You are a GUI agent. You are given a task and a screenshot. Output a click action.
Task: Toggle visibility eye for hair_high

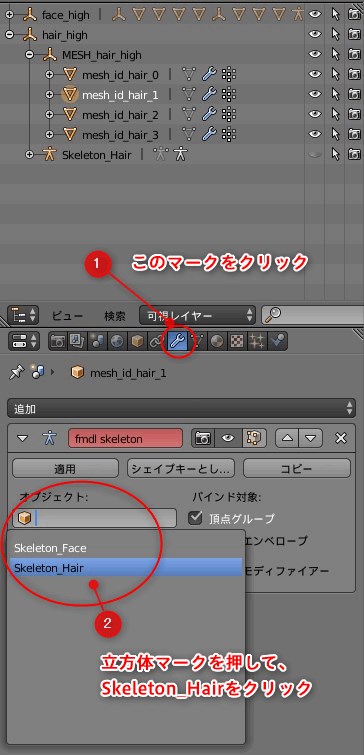tap(315, 34)
